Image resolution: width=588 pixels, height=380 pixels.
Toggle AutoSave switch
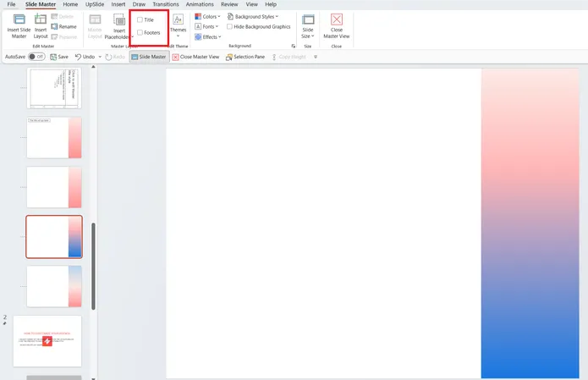pos(36,57)
